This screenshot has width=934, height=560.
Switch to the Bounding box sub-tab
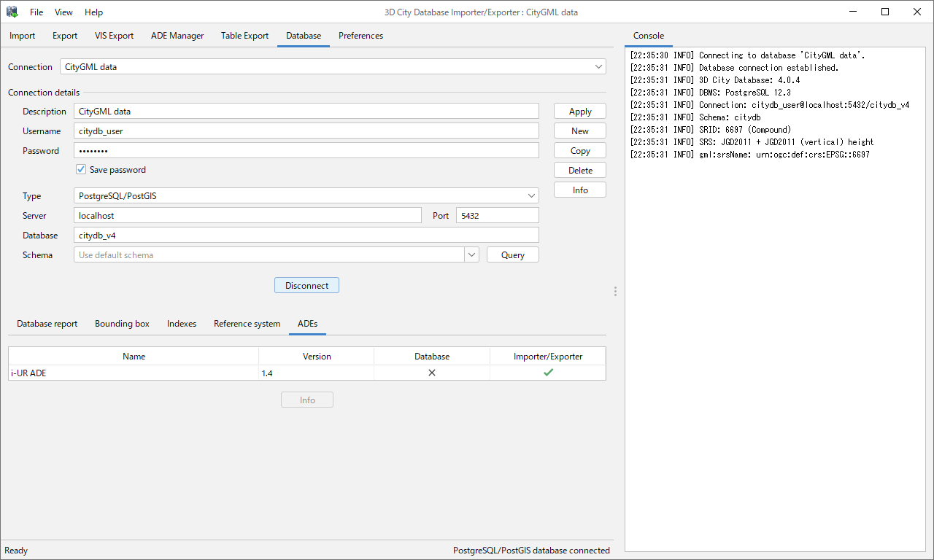click(122, 324)
